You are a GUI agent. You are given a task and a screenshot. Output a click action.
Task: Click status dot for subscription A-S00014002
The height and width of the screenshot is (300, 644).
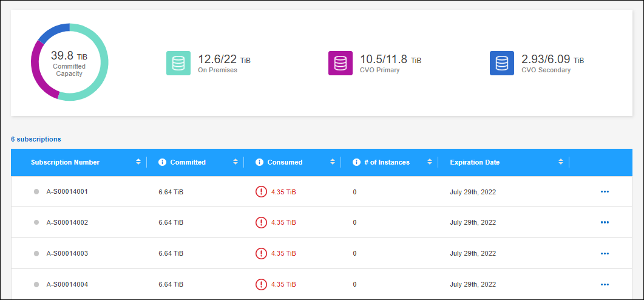pos(36,222)
